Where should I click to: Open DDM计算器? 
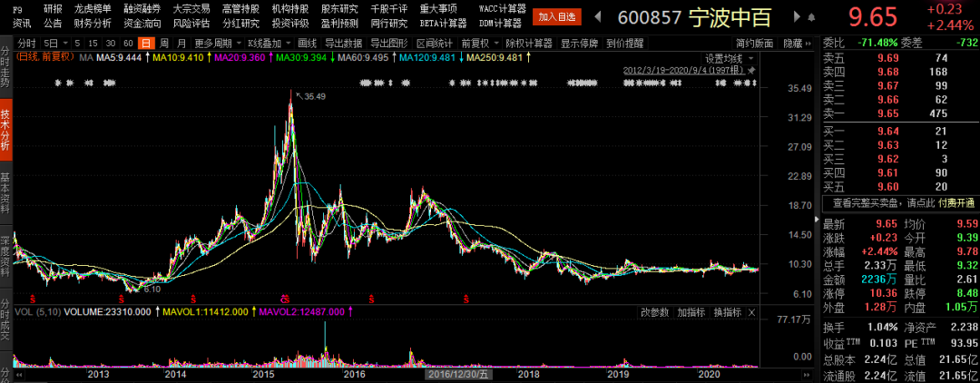tap(500, 24)
